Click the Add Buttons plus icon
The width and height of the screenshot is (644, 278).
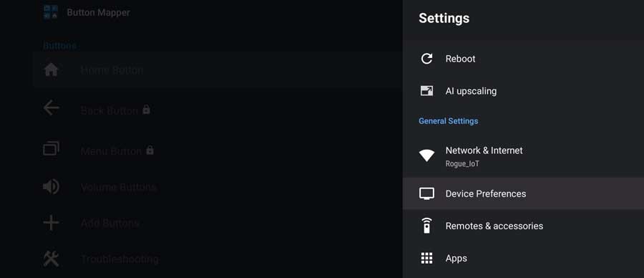[51, 223]
